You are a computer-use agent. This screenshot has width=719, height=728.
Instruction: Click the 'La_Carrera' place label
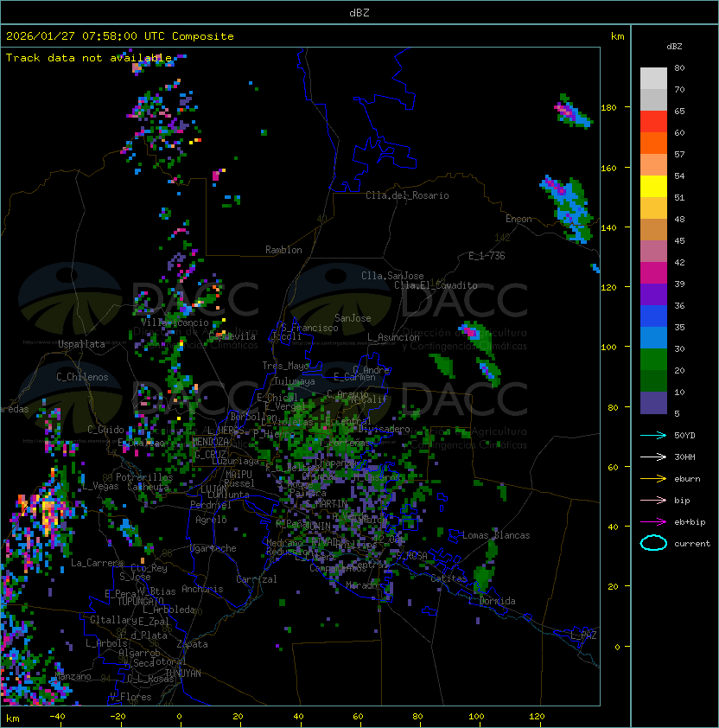[97, 563]
